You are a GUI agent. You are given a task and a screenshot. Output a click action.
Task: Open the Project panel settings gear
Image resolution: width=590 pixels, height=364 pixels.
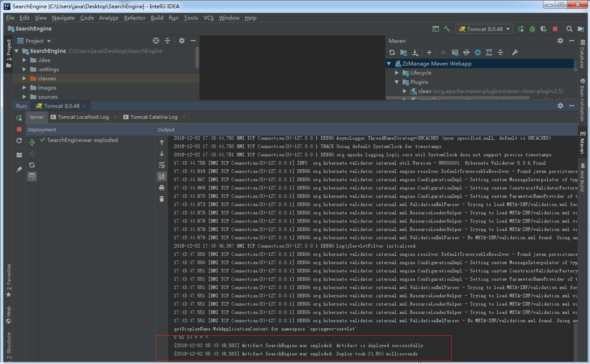182,41
